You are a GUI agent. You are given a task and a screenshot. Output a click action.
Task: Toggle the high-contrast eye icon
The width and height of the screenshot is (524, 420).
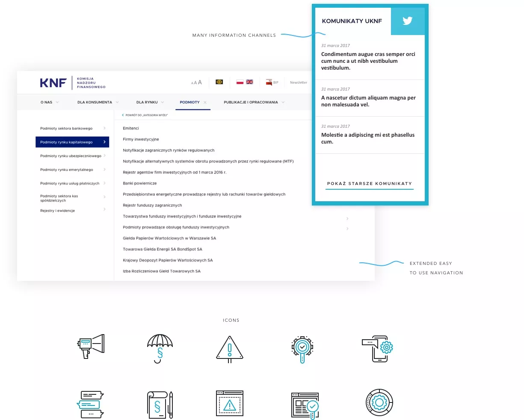[219, 82]
